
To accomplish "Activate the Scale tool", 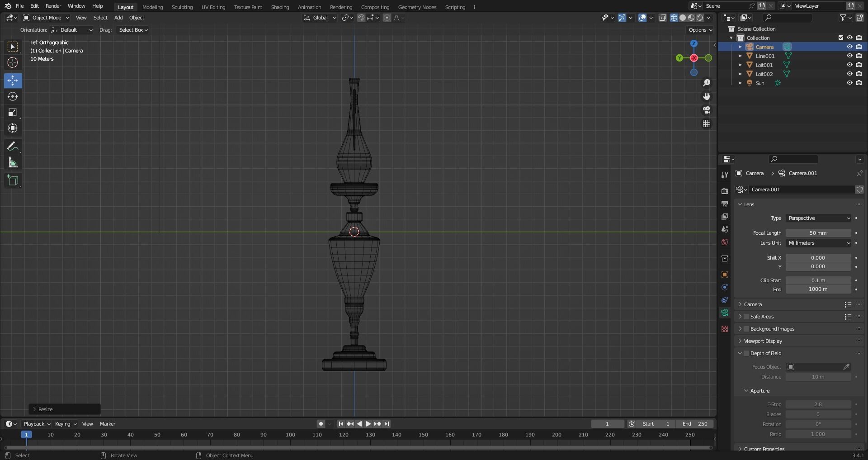I will click(x=13, y=112).
